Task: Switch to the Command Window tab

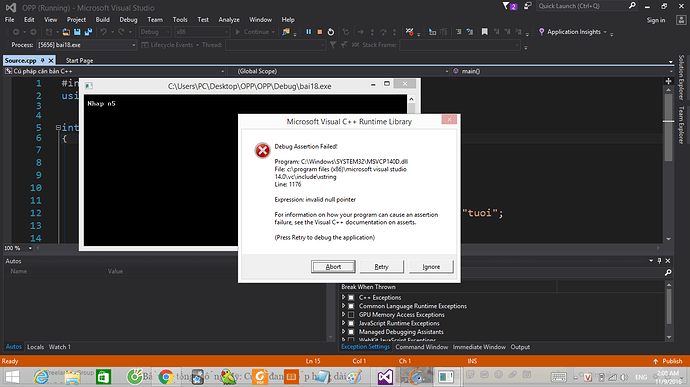Action: [422, 347]
